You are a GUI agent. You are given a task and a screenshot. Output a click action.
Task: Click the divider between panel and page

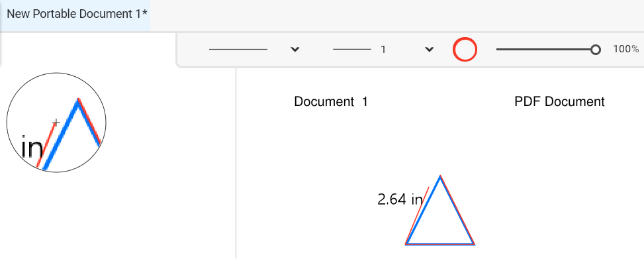236,164
